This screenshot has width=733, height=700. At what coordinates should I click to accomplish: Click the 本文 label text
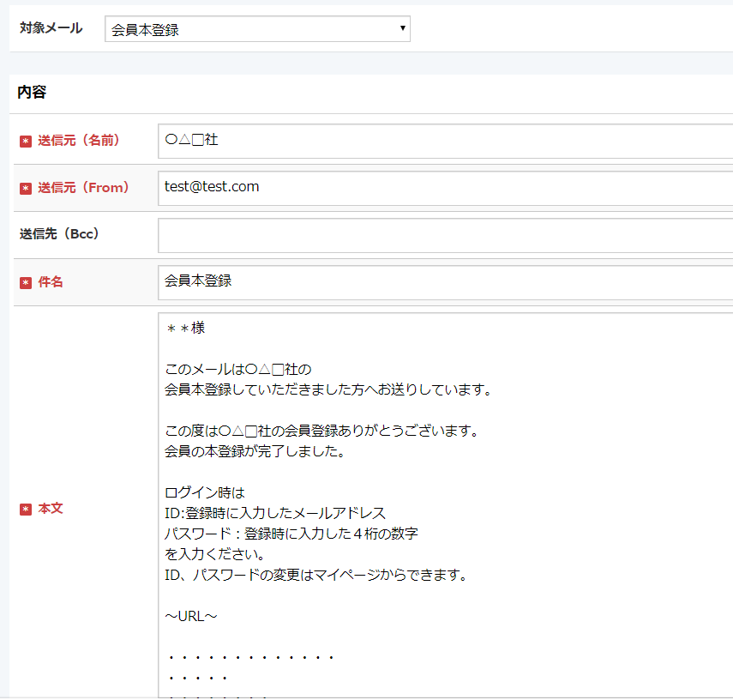tap(51, 509)
